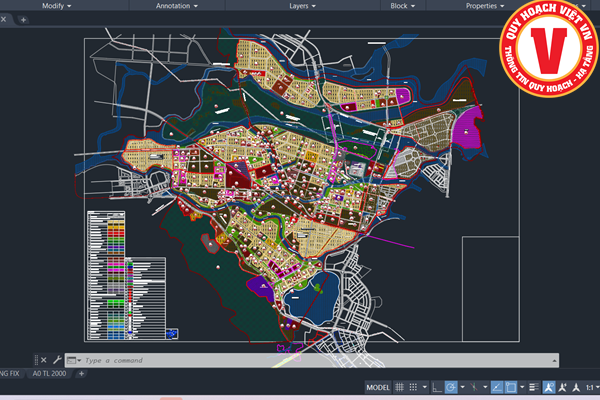600x400 pixels.
Task: Toggle ortho mode restriction icon
Action: click(x=437, y=387)
